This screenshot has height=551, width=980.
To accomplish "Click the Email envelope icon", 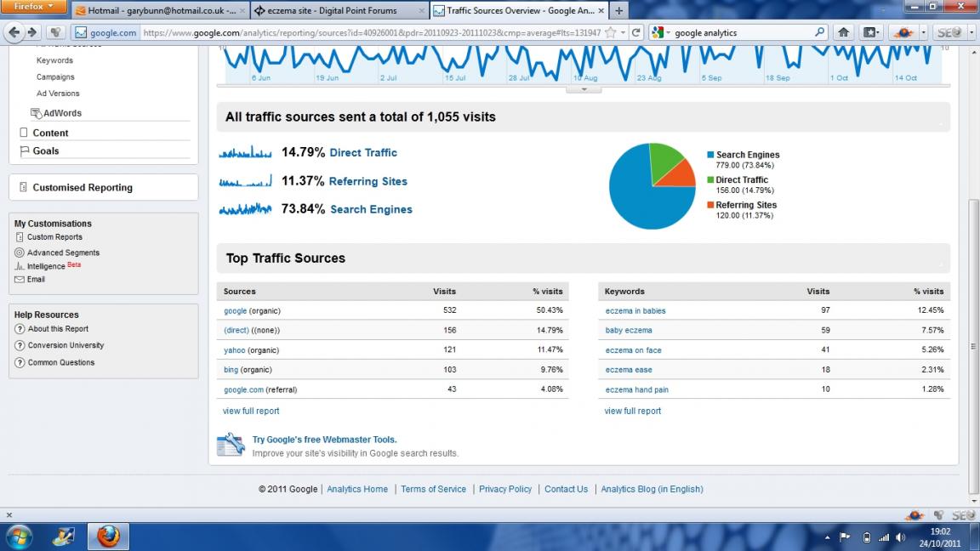I will [x=20, y=279].
